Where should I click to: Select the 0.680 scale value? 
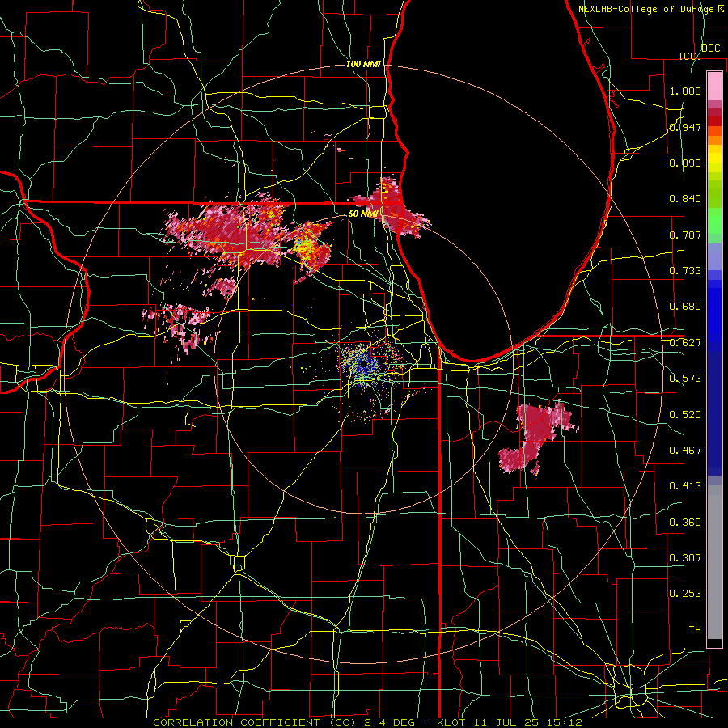pyautogui.click(x=685, y=307)
